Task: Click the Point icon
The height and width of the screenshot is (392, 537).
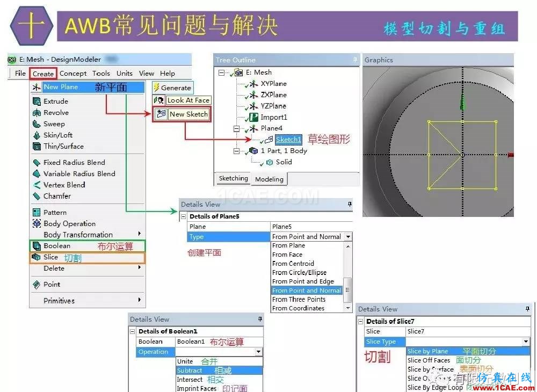Action: coord(37,285)
